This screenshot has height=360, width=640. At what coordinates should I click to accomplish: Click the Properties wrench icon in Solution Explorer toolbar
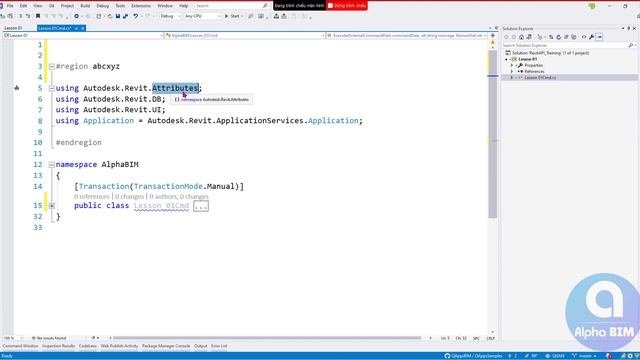591,37
